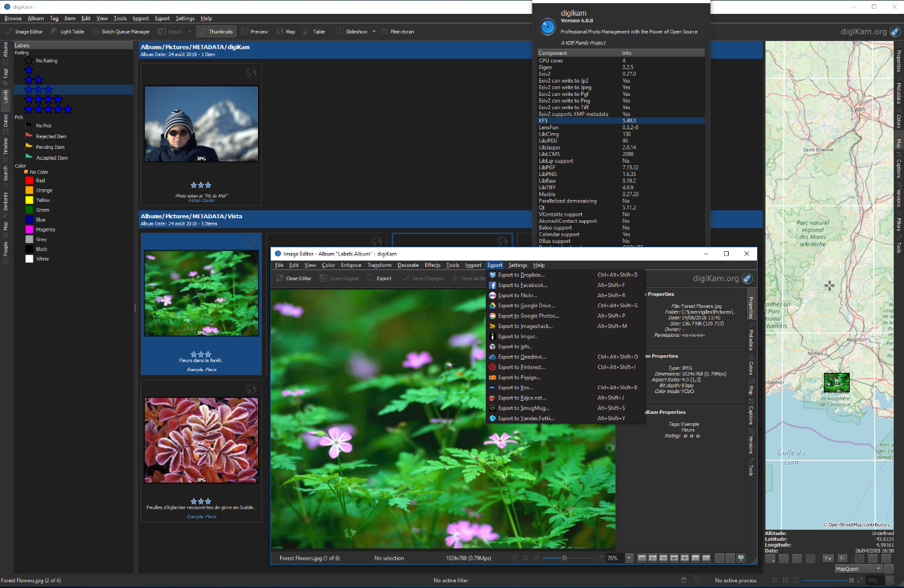
Task: Pick the Magenta color label swatch
Action: [30, 230]
